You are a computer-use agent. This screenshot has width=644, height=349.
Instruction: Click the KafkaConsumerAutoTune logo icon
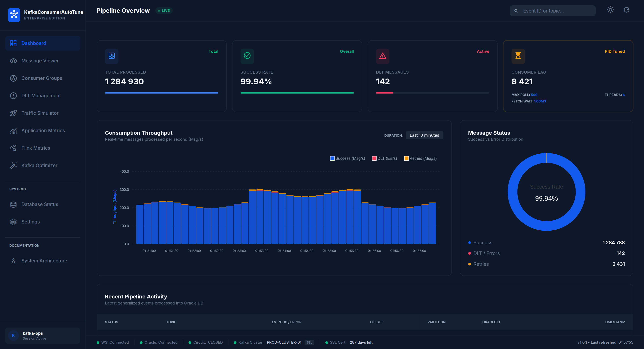coord(14,15)
